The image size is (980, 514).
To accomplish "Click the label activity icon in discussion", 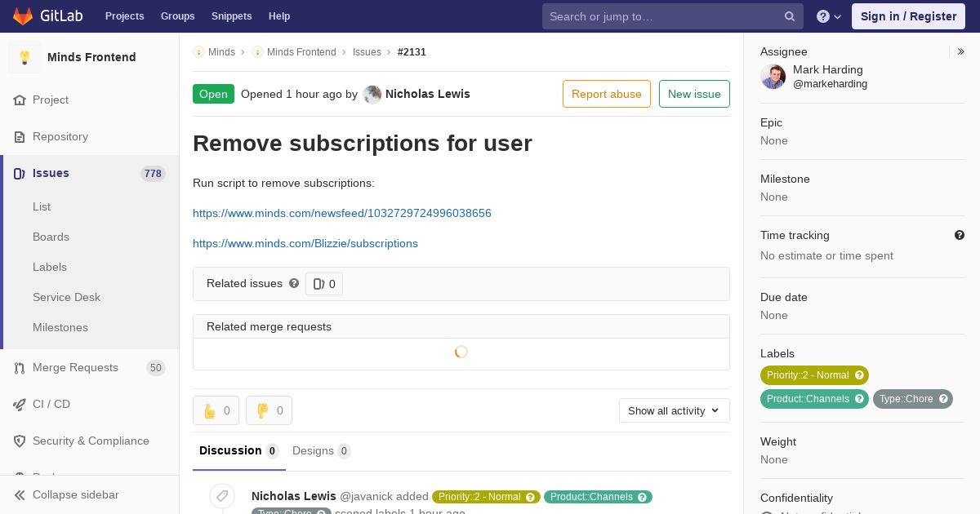I will pos(222,496).
